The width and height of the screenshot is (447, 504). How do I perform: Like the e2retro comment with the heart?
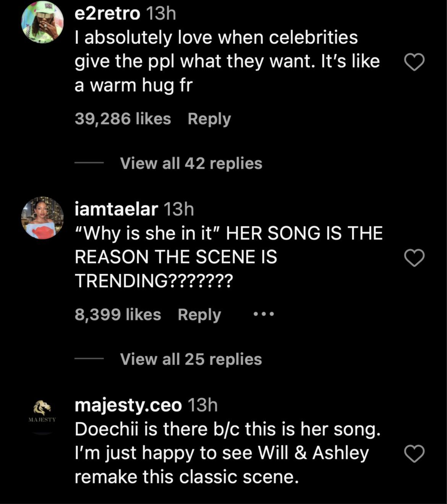[x=414, y=62]
